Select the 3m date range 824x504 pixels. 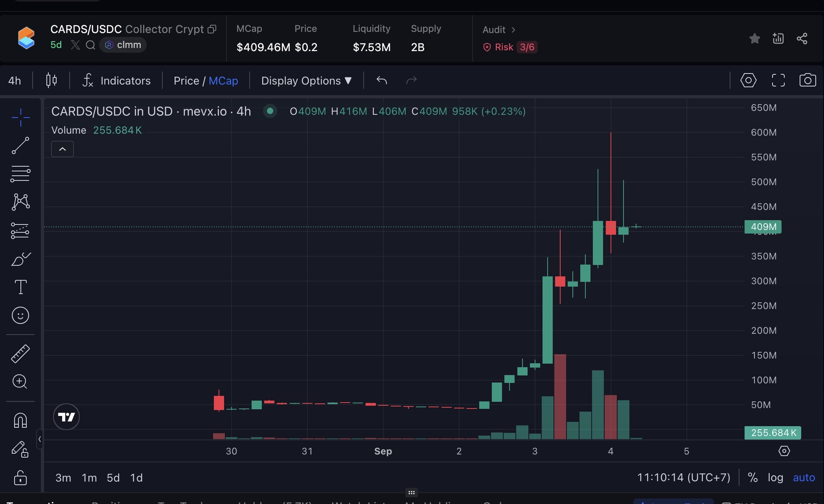tap(63, 478)
